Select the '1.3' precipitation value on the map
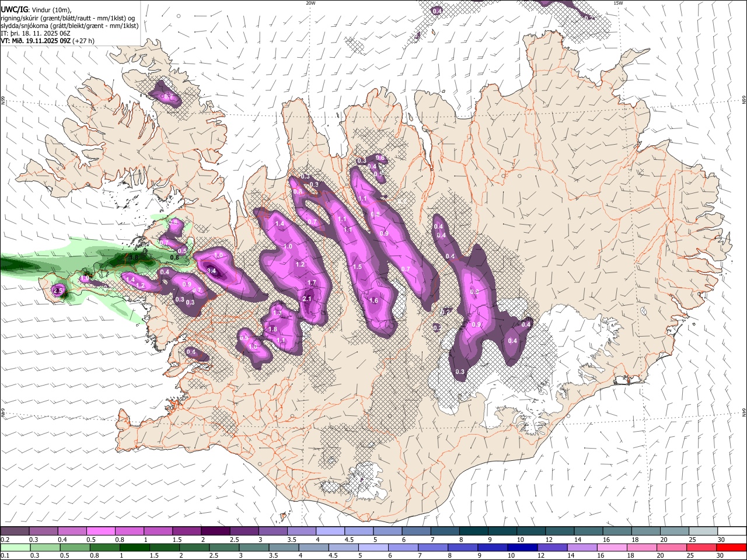 (x=278, y=313)
